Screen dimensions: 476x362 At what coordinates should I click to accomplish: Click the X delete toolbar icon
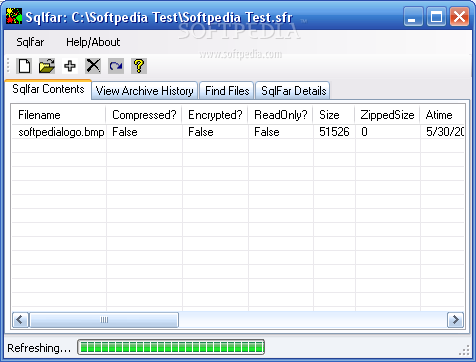pos(93,66)
